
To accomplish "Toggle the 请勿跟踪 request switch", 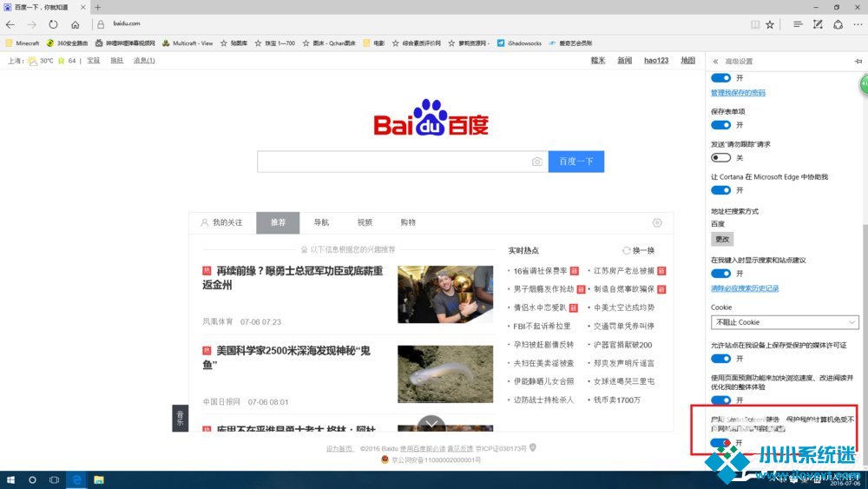I will (720, 158).
